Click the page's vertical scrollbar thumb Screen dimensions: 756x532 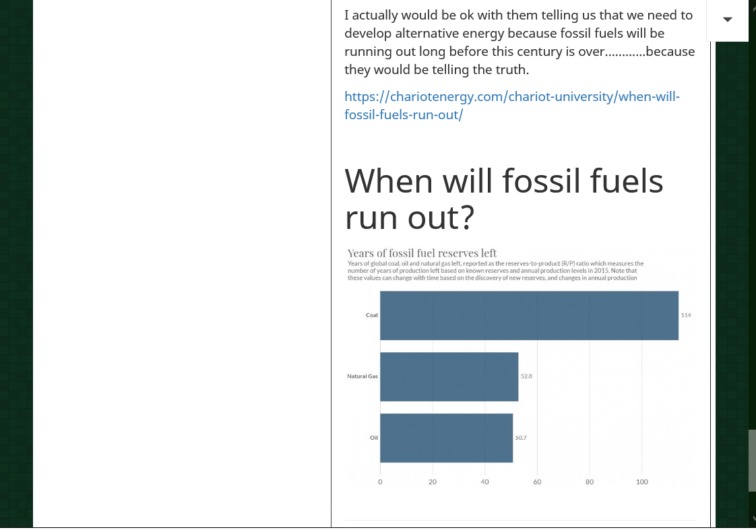752,461
